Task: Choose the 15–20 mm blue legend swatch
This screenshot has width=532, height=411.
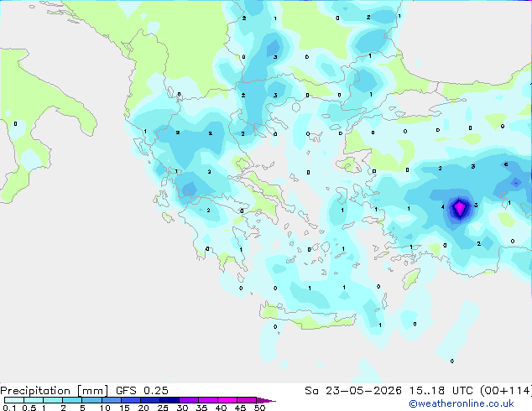Action: [130, 400]
